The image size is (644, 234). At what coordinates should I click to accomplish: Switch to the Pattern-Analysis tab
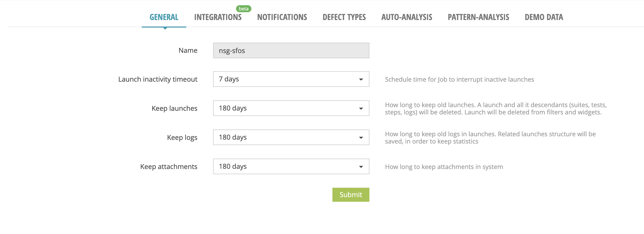(478, 17)
